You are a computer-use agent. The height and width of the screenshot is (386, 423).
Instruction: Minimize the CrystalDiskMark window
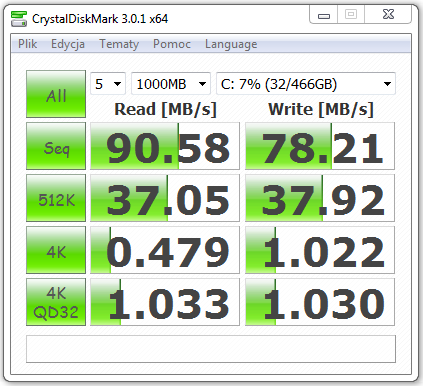point(324,15)
